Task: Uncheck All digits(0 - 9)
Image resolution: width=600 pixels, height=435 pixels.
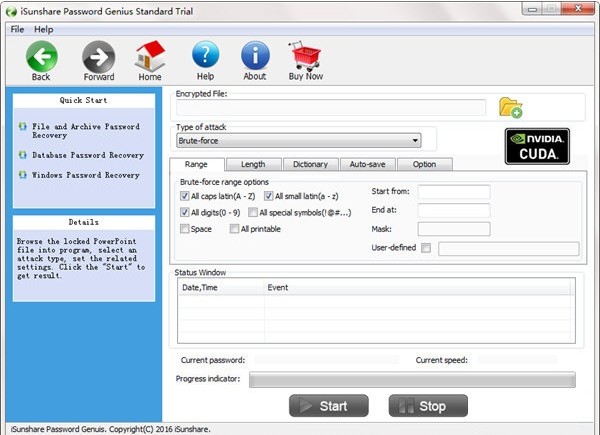Action: [184, 212]
